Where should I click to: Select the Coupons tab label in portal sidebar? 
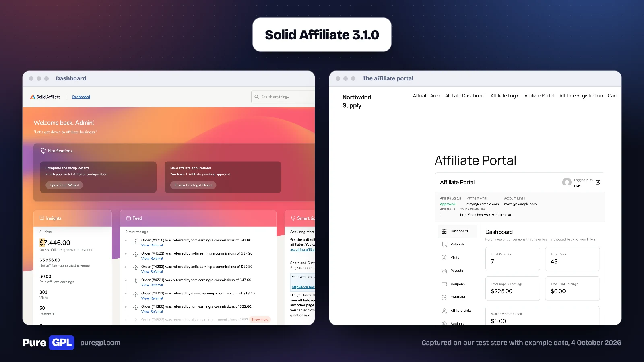[458, 284]
